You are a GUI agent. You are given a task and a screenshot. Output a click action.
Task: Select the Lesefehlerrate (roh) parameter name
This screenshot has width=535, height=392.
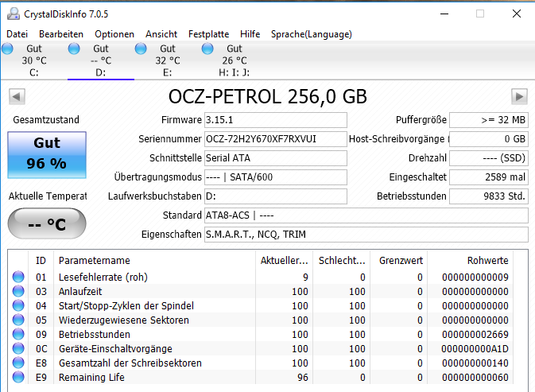(103, 277)
